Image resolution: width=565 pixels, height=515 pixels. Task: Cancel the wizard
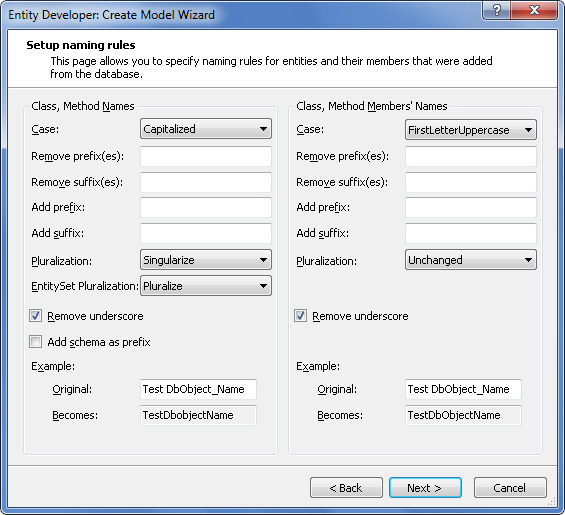point(510,488)
